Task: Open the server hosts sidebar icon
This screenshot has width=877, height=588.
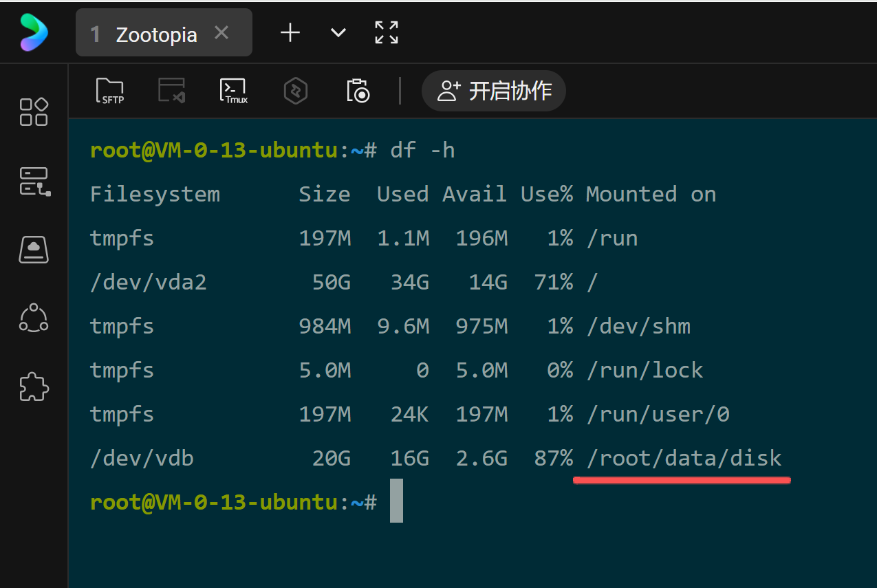Action: [34, 181]
